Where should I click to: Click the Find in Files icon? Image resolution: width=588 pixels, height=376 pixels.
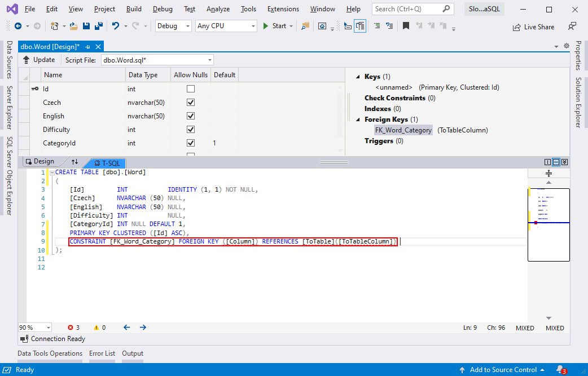coord(306,26)
